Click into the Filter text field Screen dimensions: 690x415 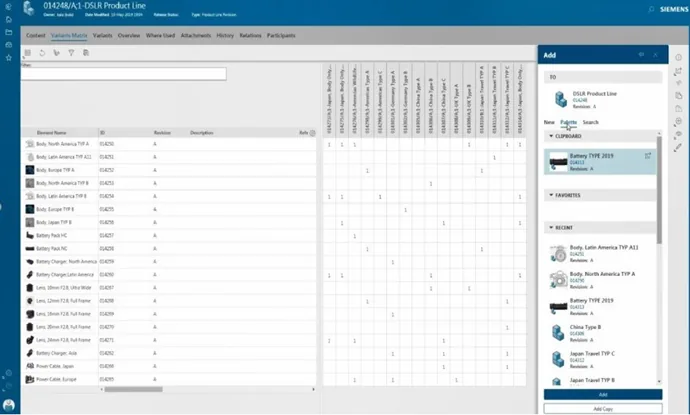[124, 74]
